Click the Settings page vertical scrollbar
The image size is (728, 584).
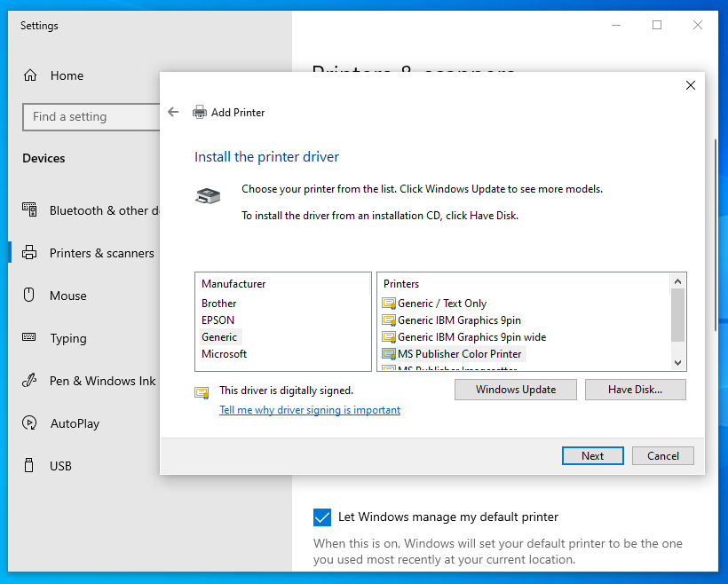coord(716,234)
